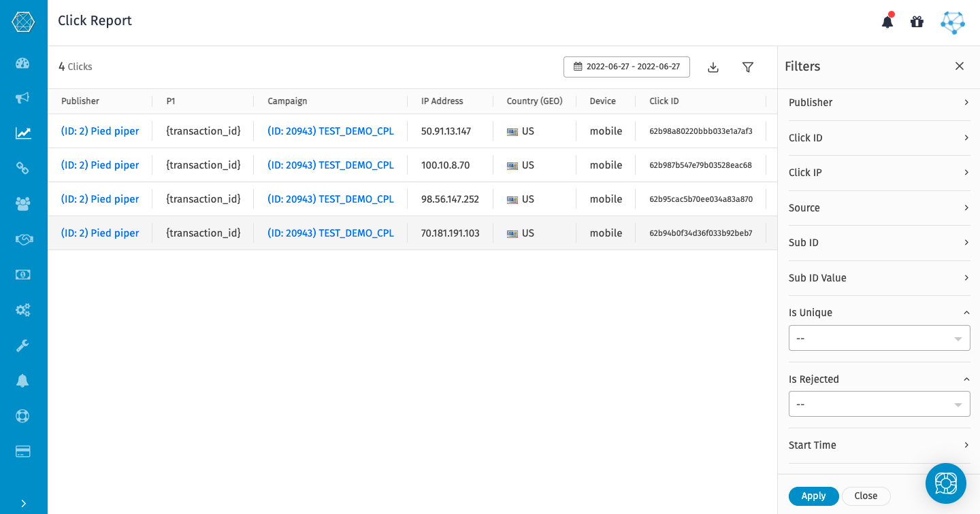Open the dashboard gauge icon in sidebar

pos(23,63)
